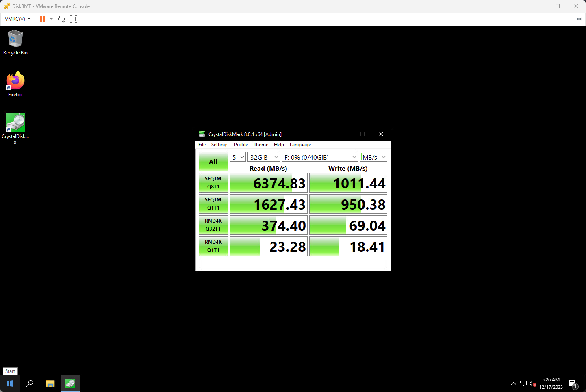Image resolution: width=586 pixels, height=392 pixels.
Task: Open the power options arrow beside pause
Action: (x=51, y=19)
